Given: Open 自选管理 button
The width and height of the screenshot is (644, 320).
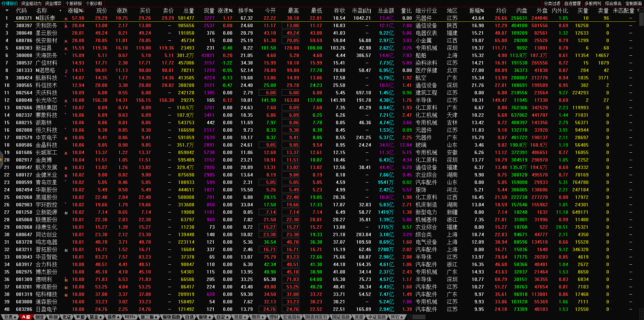Looking at the screenshot, I should point(572,3).
